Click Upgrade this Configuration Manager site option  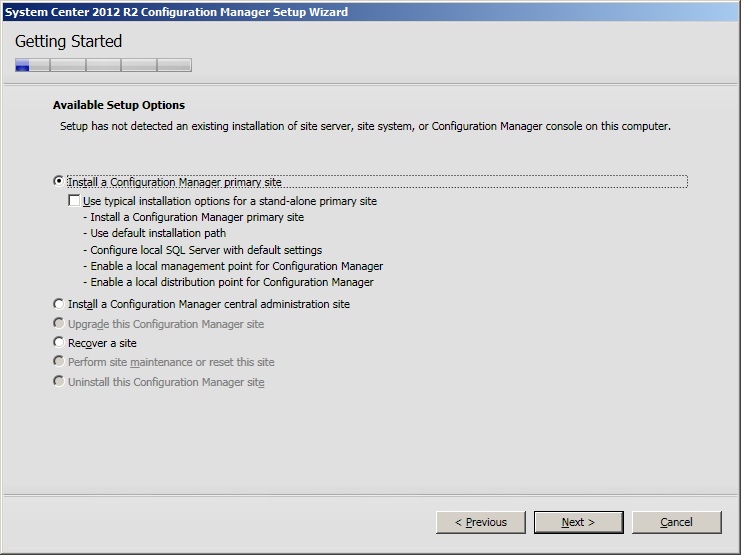click(59, 324)
